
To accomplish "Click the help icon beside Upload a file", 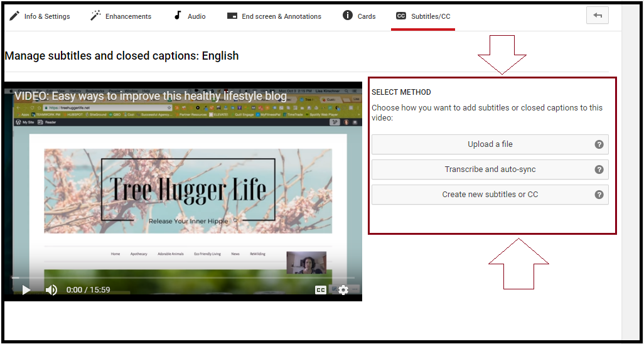I will pyautogui.click(x=599, y=144).
